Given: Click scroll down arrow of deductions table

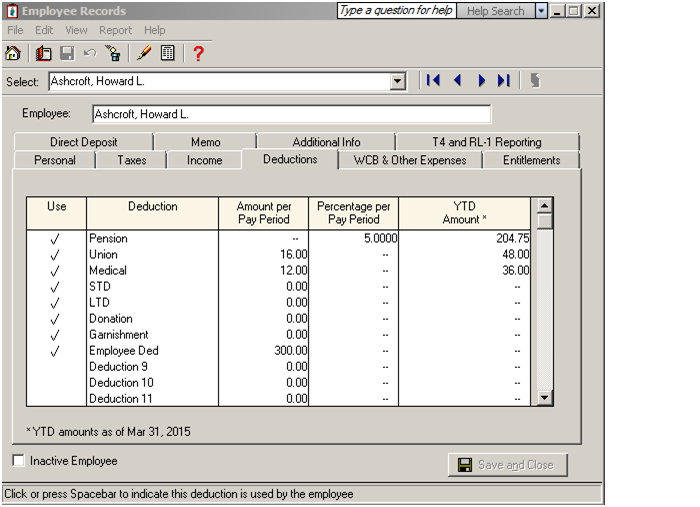Looking at the screenshot, I should (544, 397).
